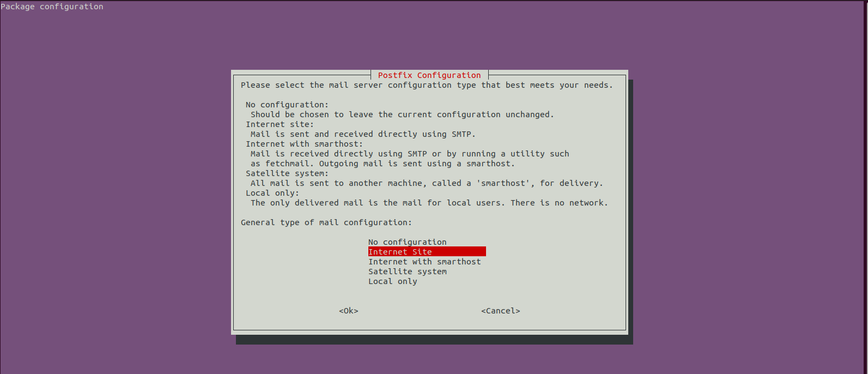Confirm the selection with the <Ok> button
The height and width of the screenshot is (374, 868).
tap(349, 311)
